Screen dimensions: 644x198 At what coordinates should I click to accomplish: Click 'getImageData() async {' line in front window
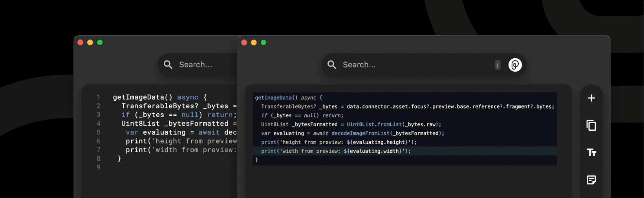tap(289, 98)
